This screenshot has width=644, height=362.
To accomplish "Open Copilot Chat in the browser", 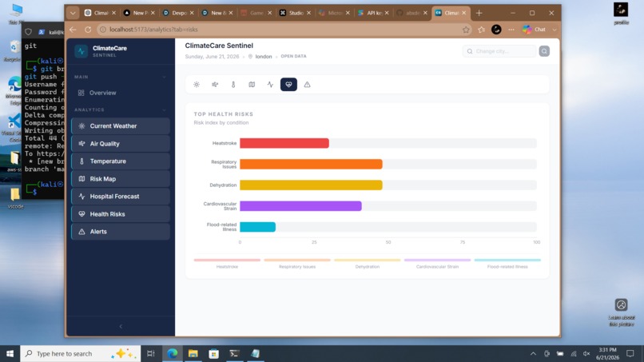I will [x=534, y=30].
